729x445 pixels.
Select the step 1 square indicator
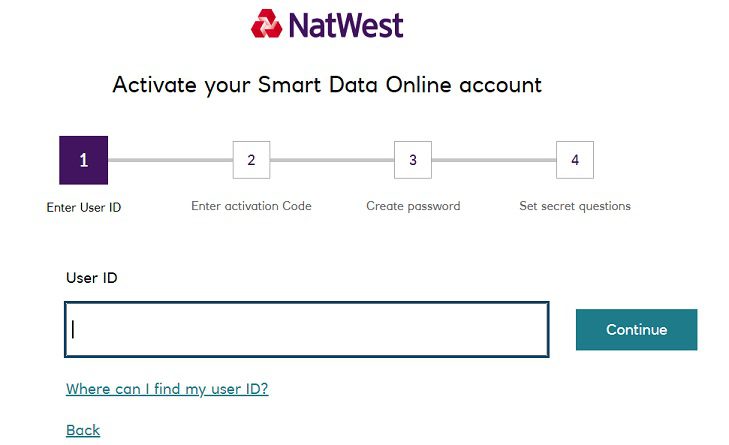click(83, 160)
